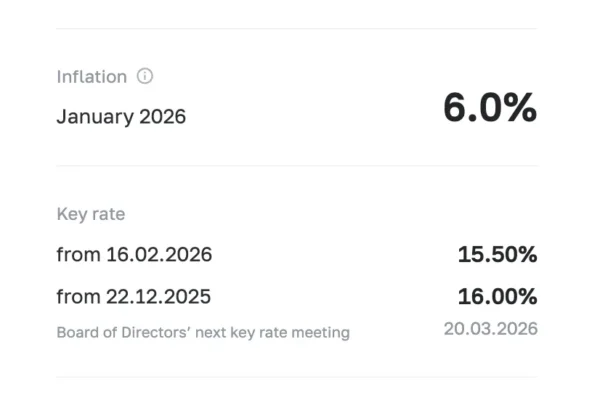
Task: Click the info icon beside Inflation
Action: point(145,76)
